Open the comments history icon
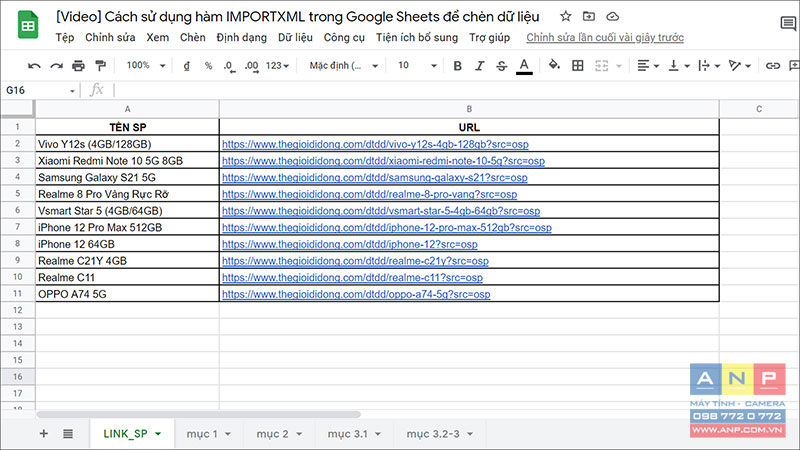This screenshot has width=800, height=450. [x=788, y=23]
